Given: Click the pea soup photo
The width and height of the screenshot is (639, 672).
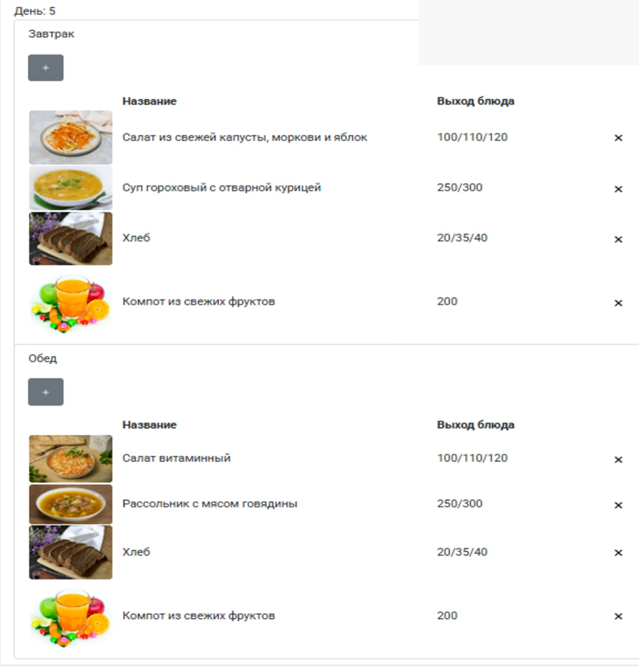Looking at the screenshot, I should pos(70,188).
